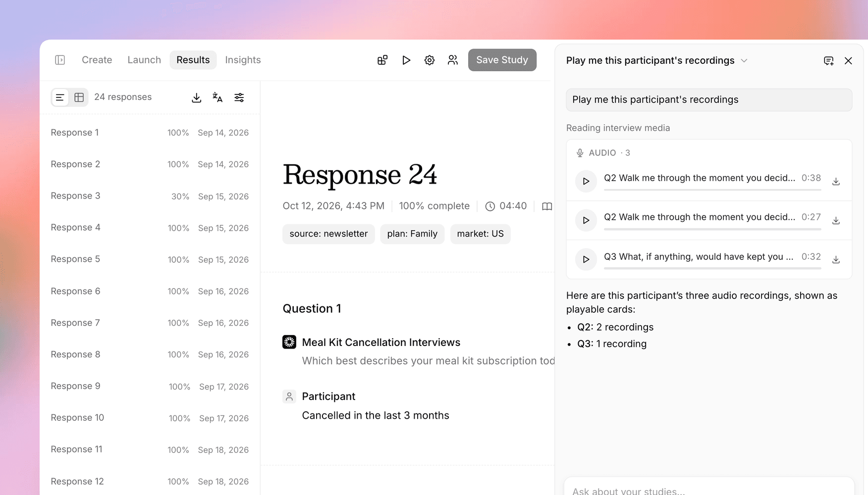The image size is (868, 495).
Task: Expand the chat title dropdown chevron
Action: [744, 60]
